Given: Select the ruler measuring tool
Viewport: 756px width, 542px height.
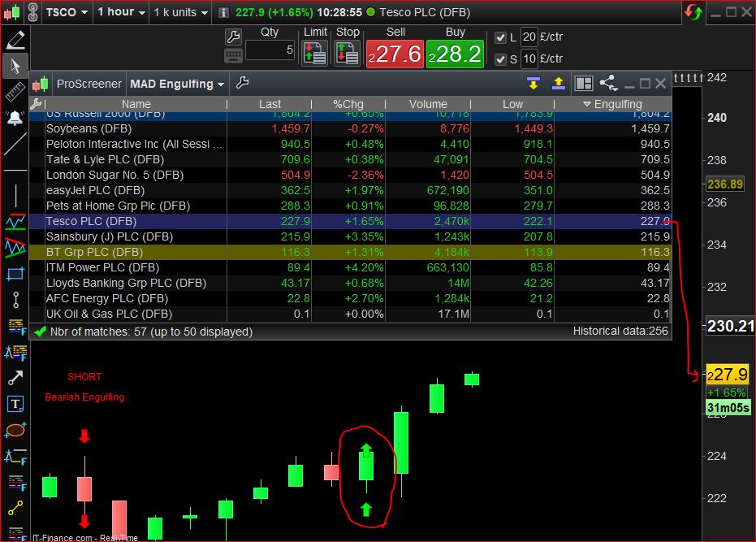Looking at the screenshot, I should pos(15,92).
